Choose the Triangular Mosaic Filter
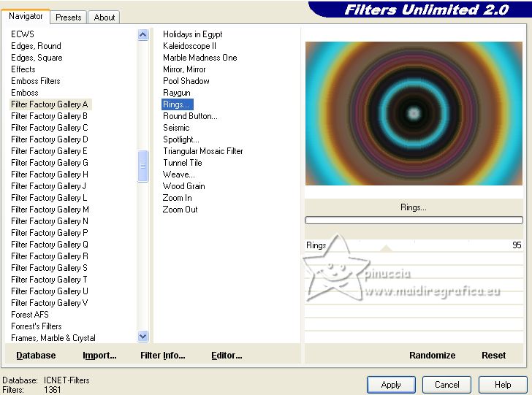 [x=203, y=151]
